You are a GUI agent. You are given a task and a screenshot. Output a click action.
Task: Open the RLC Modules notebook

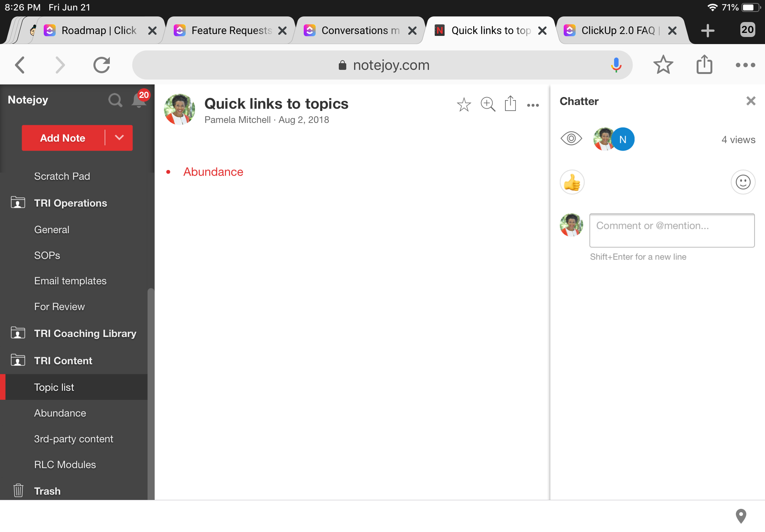(65, 464)
